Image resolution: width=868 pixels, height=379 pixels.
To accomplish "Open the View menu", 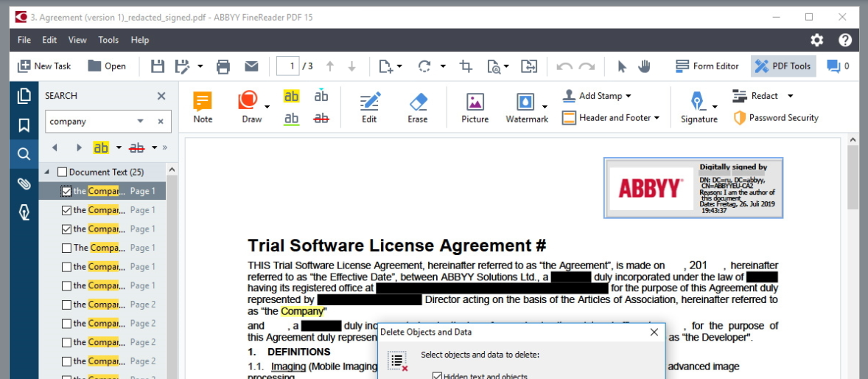I will tap(77, 40).
